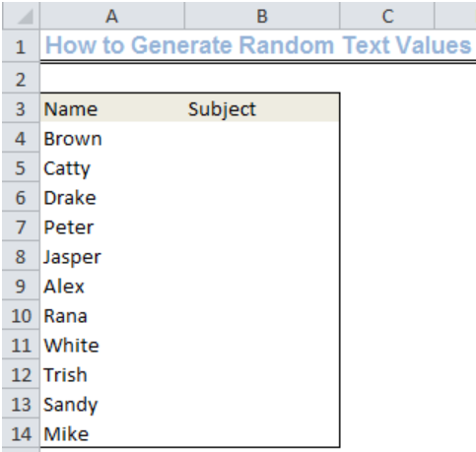This screenshot has width=476, height=452.
Task: Select the Name header cell
Action: (x=112, y=108)
